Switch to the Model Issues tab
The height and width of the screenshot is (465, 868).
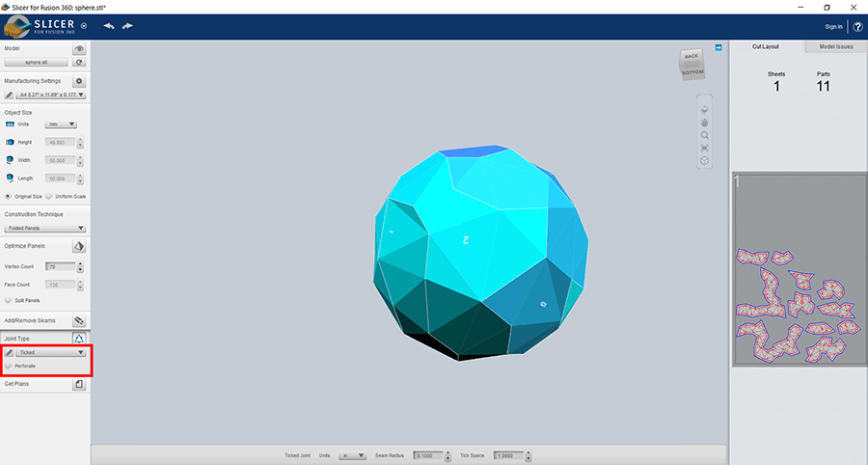point(836,46)
